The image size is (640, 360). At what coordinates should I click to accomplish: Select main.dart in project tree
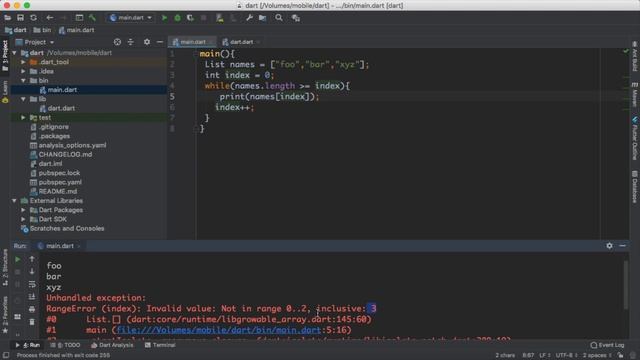tap(62, 90)
